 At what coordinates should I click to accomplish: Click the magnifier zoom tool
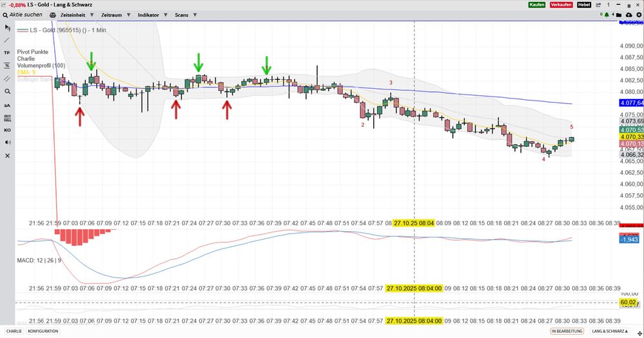[x=7, y=91]
